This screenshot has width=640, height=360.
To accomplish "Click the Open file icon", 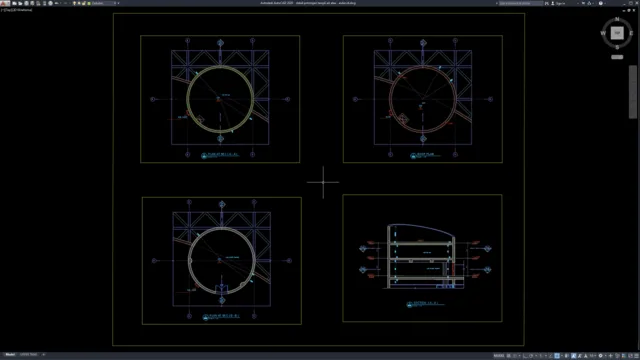I will 20,3.
